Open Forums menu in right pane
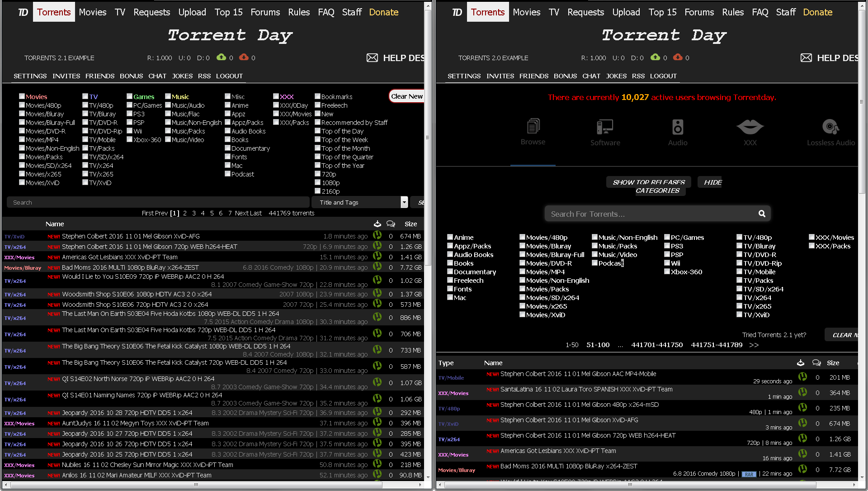Image resolution: width=868 pixels, height=491 pixels. [x=699, y=12]
